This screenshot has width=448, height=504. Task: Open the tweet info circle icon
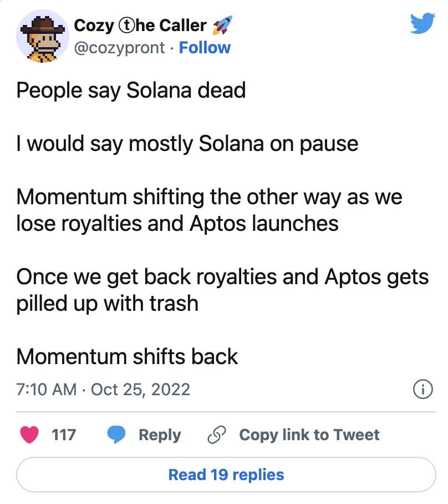pyautogui.click(x=422, y=390)
